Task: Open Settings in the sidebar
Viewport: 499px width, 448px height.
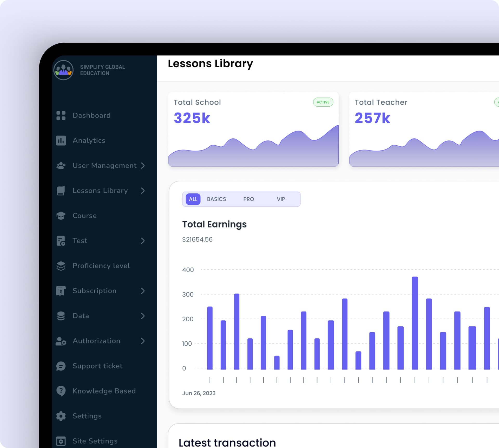Action: pyautogui.click(x=87, y=416)
